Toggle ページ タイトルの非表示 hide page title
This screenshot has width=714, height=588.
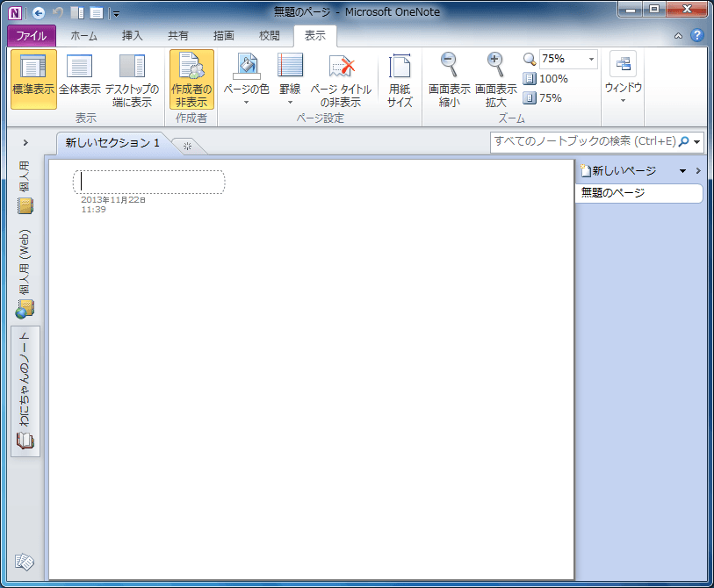point(341,79)
